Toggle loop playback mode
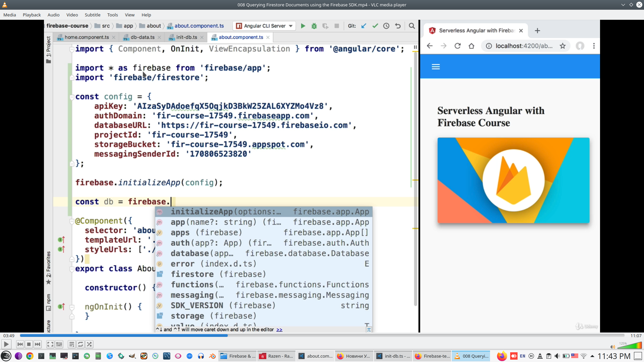This screenshot has height=362, width=644. pos(80,344)
